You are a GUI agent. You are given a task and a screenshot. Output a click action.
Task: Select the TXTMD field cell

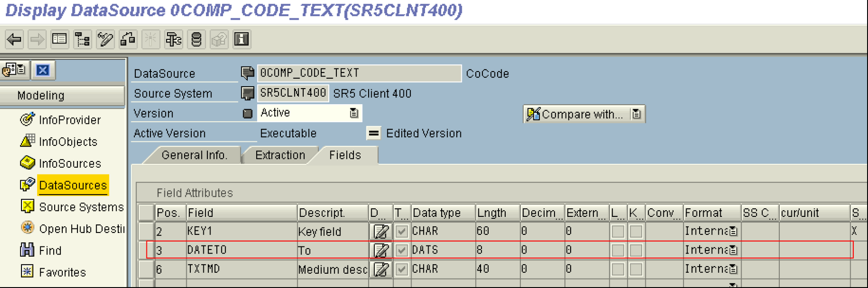click(x=241, y=269)
